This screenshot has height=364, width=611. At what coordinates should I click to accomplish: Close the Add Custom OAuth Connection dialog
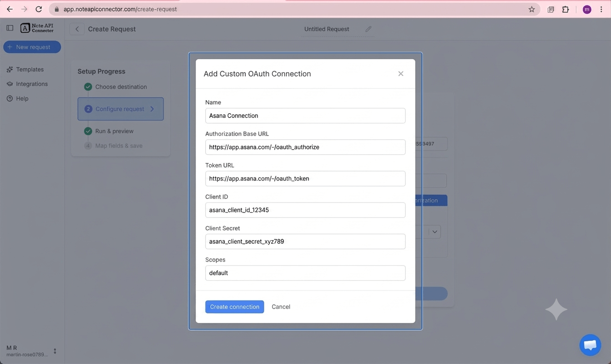[401, 74]
